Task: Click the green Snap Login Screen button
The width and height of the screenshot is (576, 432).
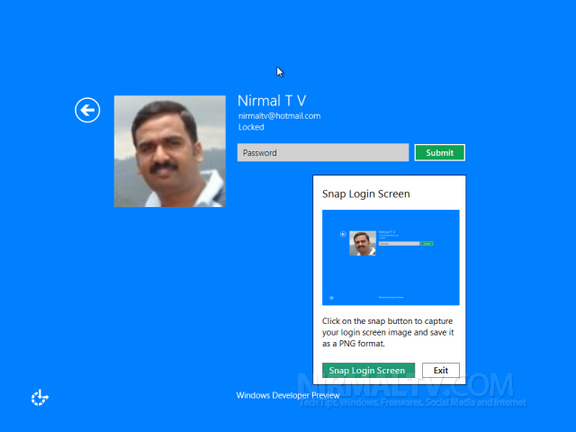Action: pyautogui.click(x=368, y=370)
